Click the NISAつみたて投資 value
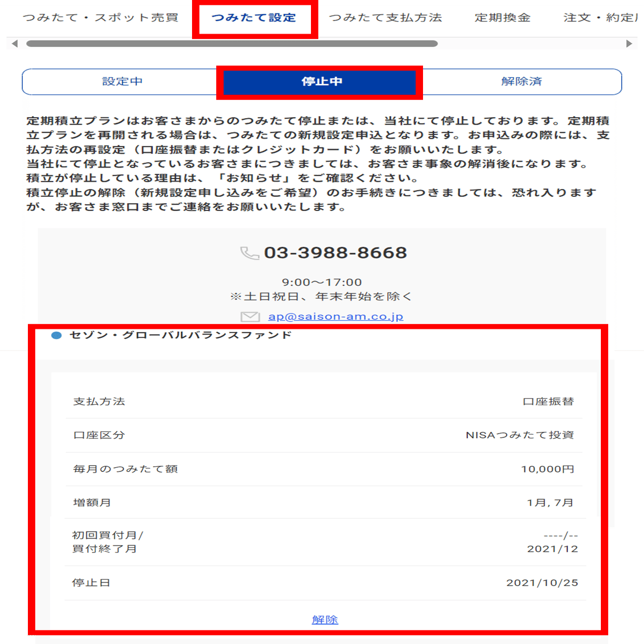The width and height of the screenshot is (644, 644). pos(520,435)
